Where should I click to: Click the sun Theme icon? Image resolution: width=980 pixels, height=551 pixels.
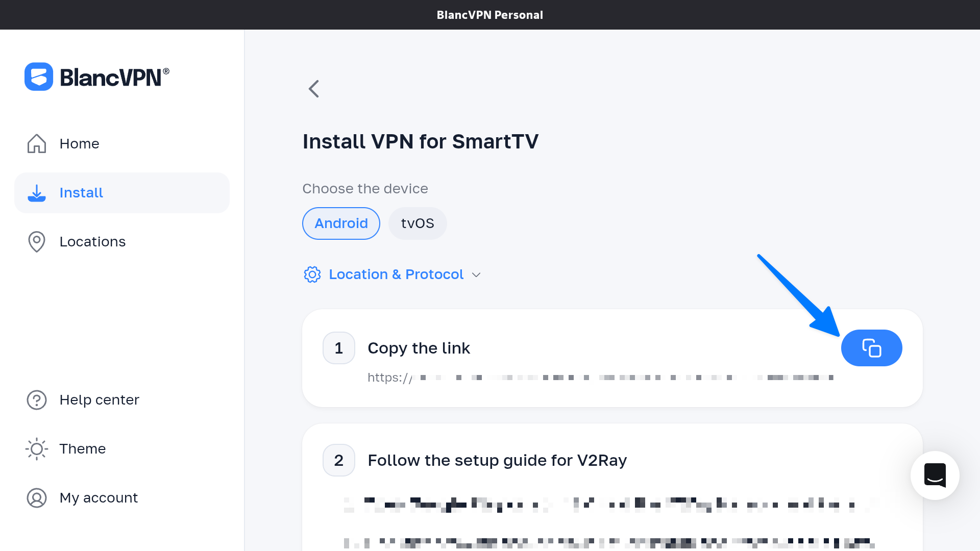click(x=37, y=449)
